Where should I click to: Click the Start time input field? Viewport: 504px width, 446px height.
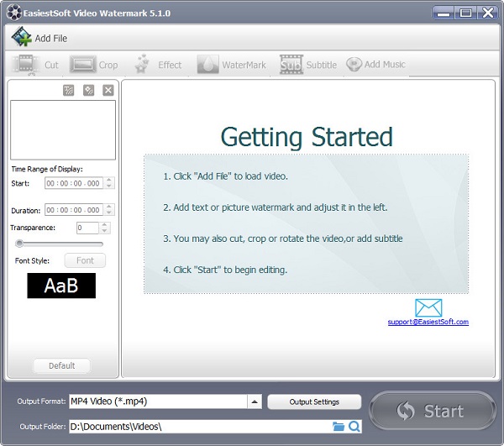point(74,183)
